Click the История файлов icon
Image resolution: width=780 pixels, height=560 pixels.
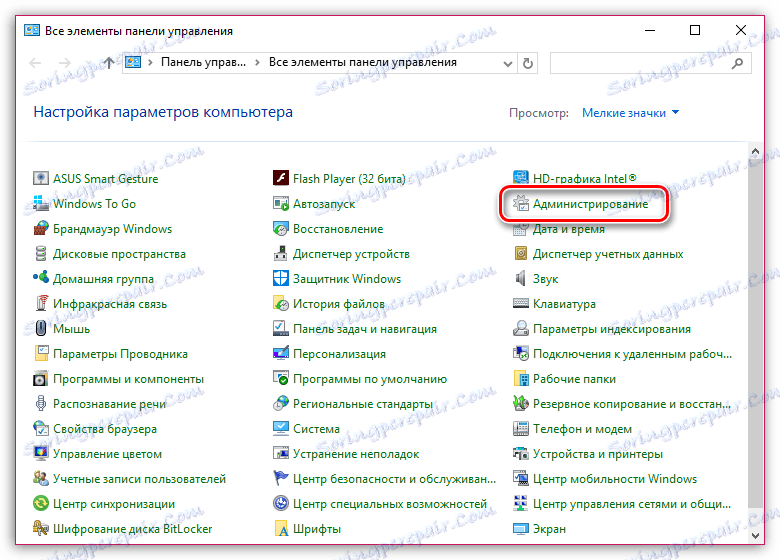(x=281, y=303)
